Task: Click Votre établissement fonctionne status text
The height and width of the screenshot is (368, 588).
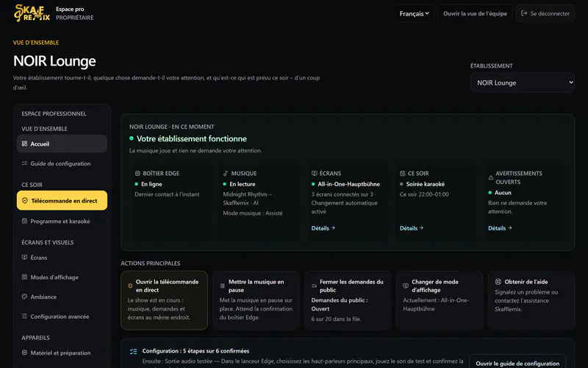Action: (x=192, y=138)
